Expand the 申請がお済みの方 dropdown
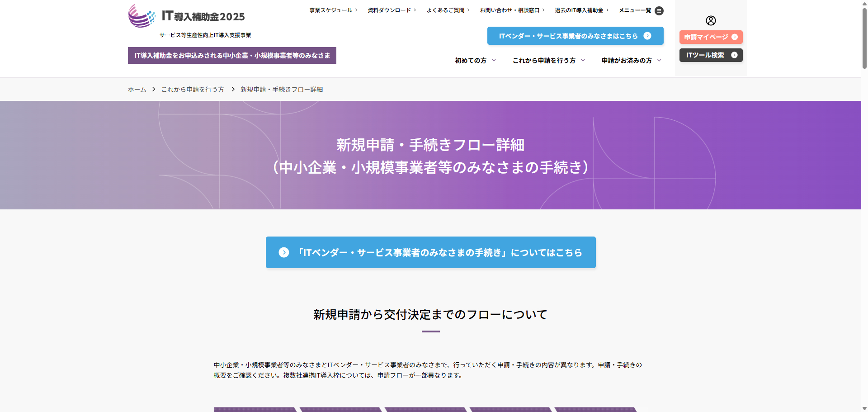The width and height of the screenshot is (868, 412). click(631, 61)
